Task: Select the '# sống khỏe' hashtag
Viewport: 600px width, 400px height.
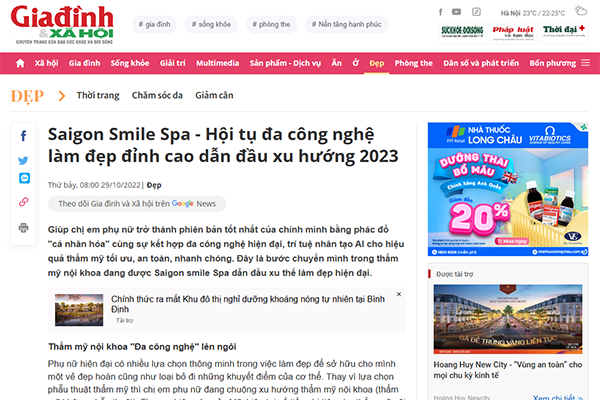Action: click(211, 24)
